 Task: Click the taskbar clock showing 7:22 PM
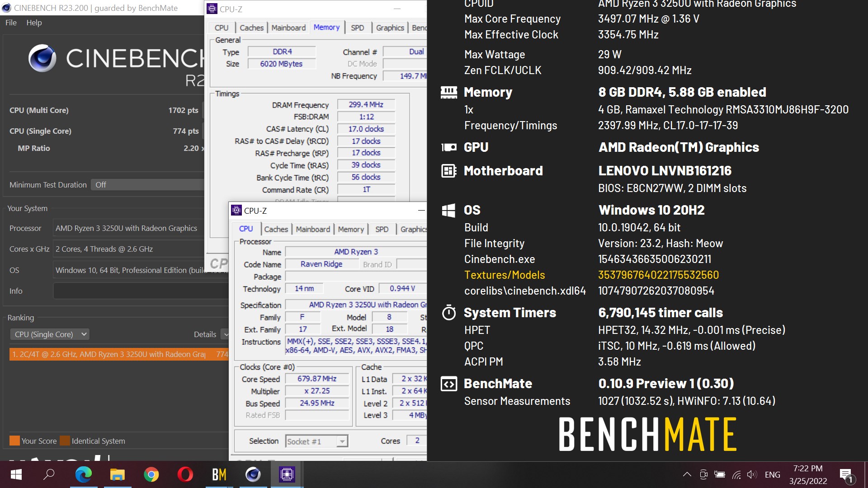tap(808, 474)
